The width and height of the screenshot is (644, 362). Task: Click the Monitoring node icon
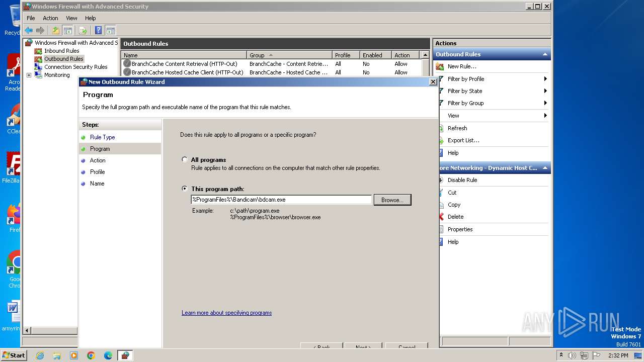tap(38, 75)
